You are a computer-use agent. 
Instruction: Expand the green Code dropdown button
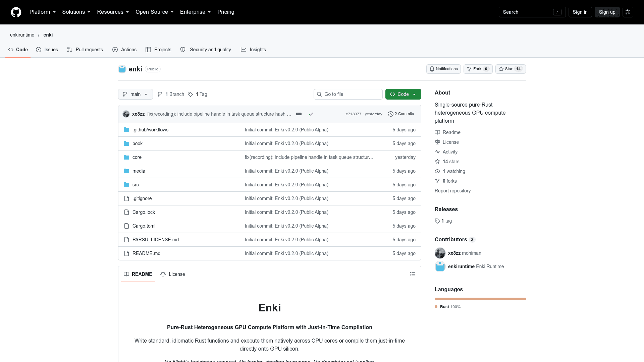[403, 94]
